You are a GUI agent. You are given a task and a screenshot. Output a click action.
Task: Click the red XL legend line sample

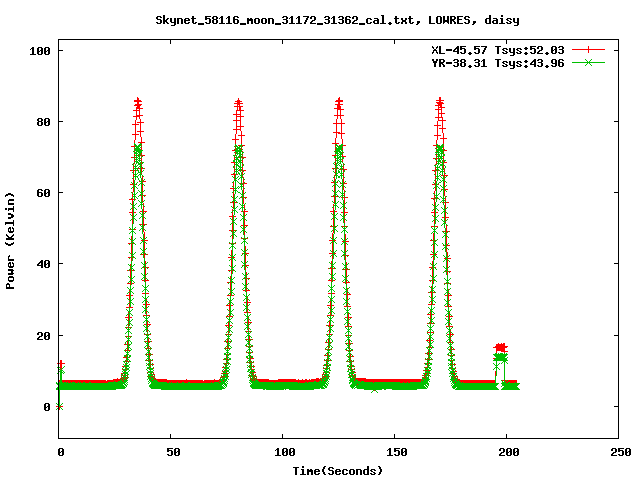tap(588, 50)
